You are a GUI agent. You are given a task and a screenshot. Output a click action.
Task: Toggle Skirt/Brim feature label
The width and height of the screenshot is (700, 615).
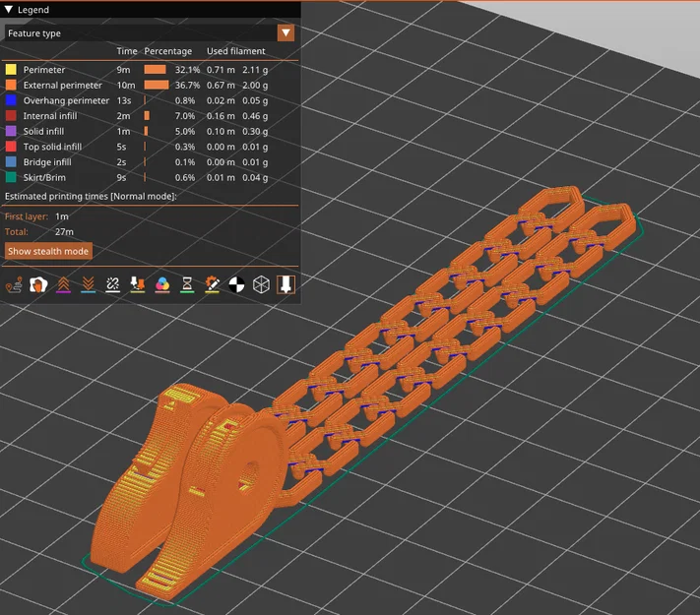(44, 177)
